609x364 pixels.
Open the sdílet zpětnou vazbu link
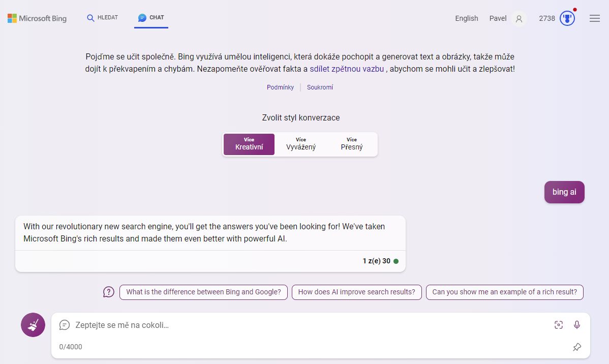[347, 69]
